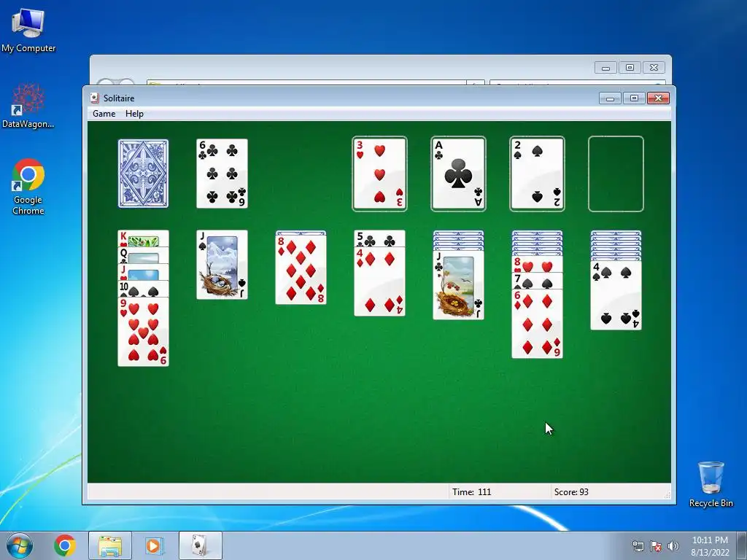The width and height of the screenshot is (747, 560).
Task: Open File Explorer from the taskbar
Action: [x=110, y=545]
